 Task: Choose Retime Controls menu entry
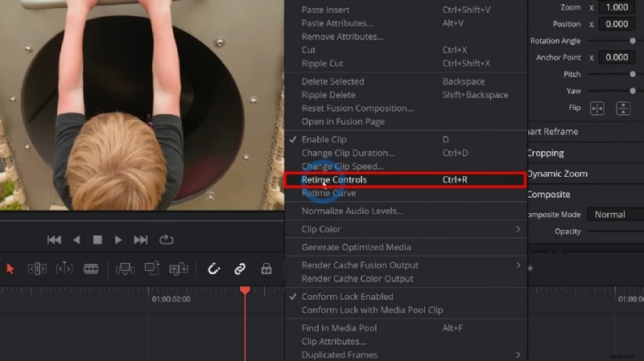tap(406, 179)
